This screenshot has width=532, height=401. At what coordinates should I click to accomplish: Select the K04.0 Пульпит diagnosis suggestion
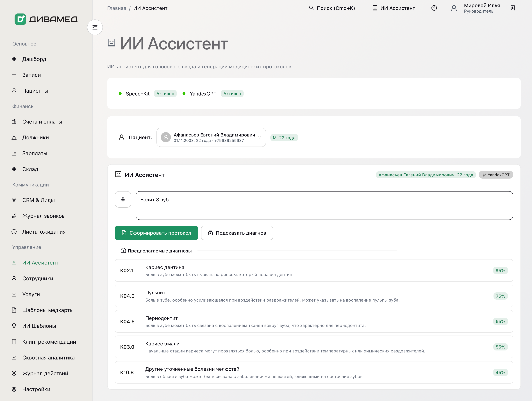[314, 296]
